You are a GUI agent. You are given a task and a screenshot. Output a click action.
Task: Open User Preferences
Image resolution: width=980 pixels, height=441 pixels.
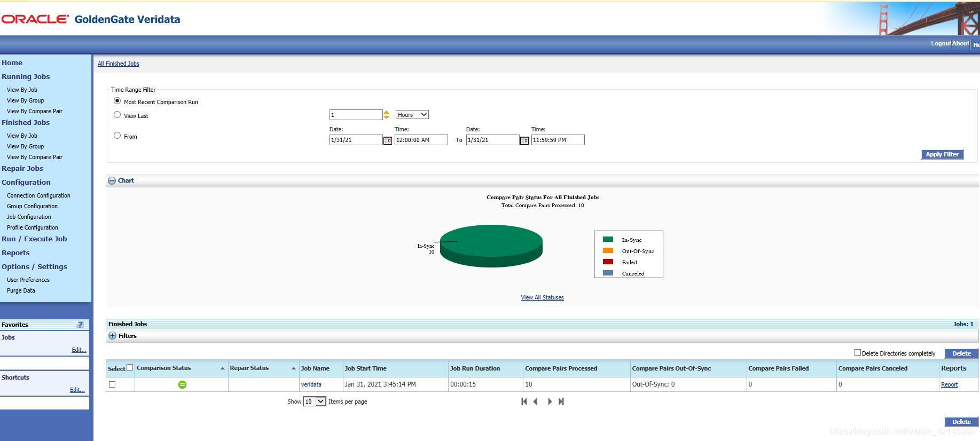coord(28,280)
